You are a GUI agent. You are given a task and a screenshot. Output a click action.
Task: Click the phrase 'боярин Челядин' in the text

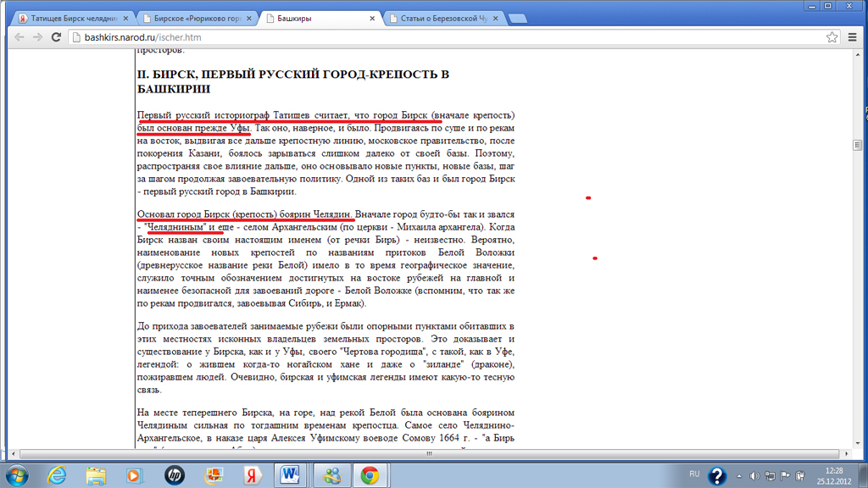pyautogui.click(x=315, y=214)
